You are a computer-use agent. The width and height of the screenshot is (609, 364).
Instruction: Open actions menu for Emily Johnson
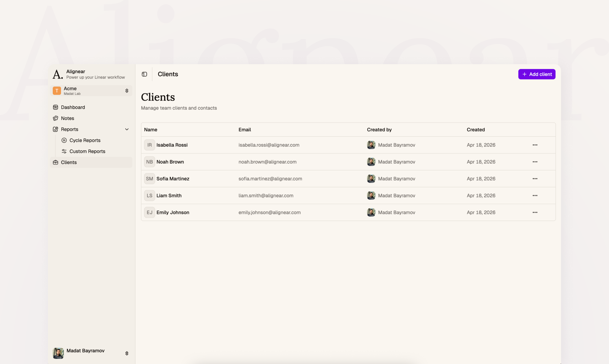[535, 212]
